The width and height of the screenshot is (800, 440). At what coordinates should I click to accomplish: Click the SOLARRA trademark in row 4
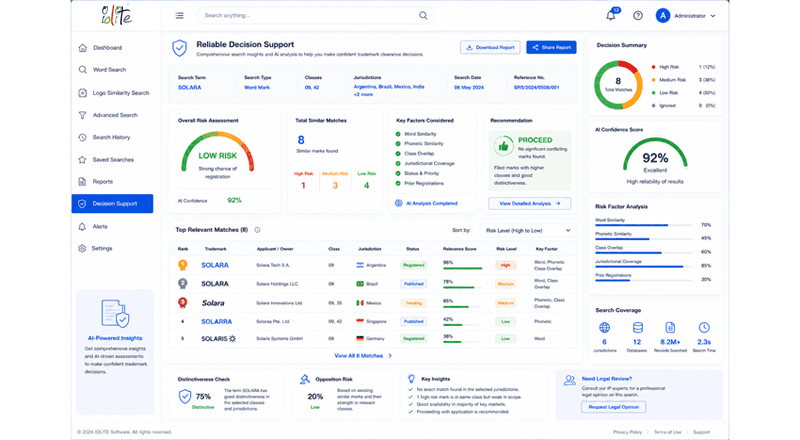click(216, 322)
